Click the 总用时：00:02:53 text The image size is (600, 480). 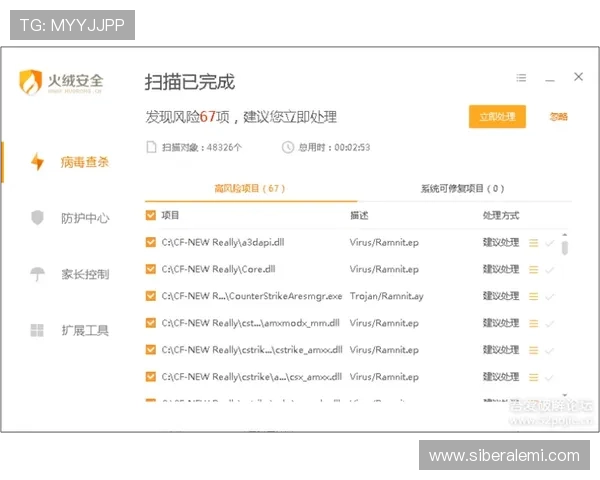click(334, 147)
